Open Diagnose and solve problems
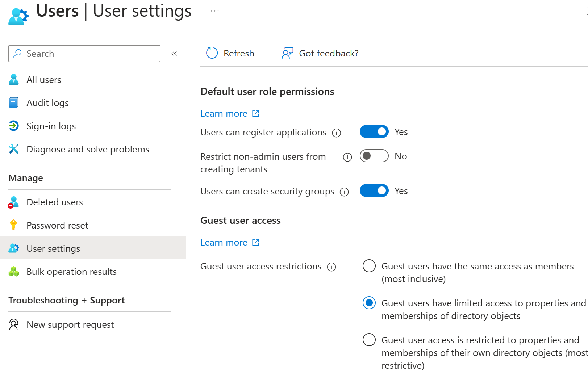The height and width of the screenshot is (373, 588). pos(93,149)
